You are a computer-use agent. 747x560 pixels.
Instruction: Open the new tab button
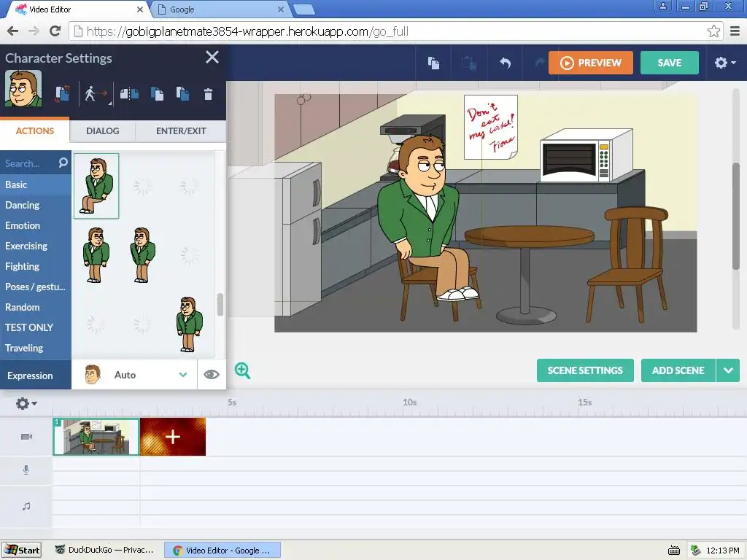pyautogui.click(x=303, y=9)
